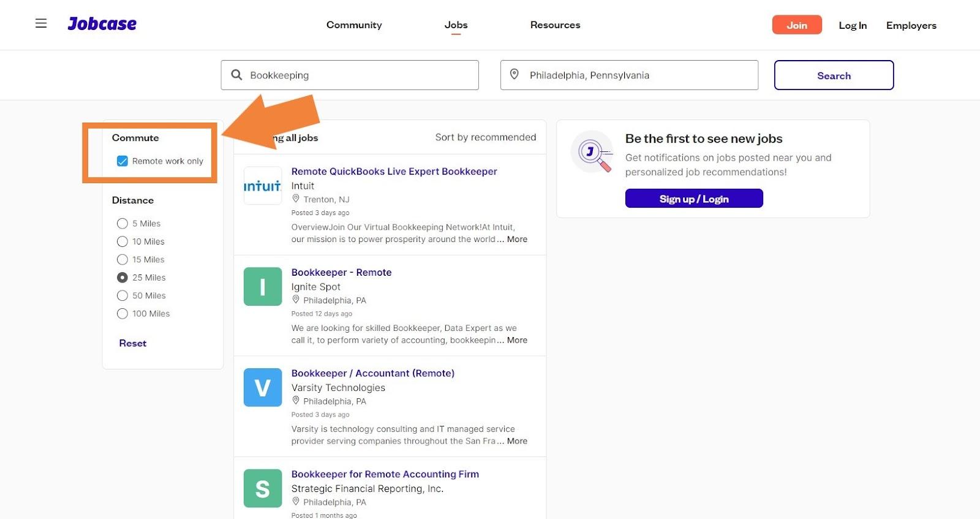Click the Strategic Financial Reporting 'S' logo

[x=263, y=488]
